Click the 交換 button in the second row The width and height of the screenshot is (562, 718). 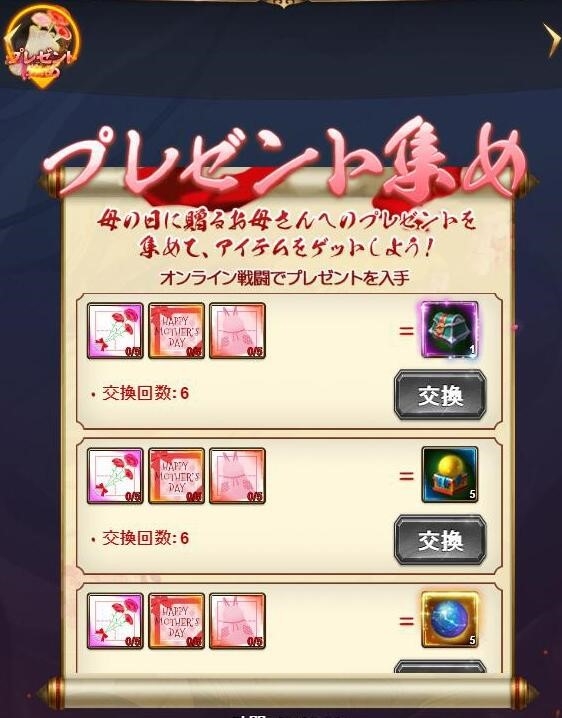point(440,540)
